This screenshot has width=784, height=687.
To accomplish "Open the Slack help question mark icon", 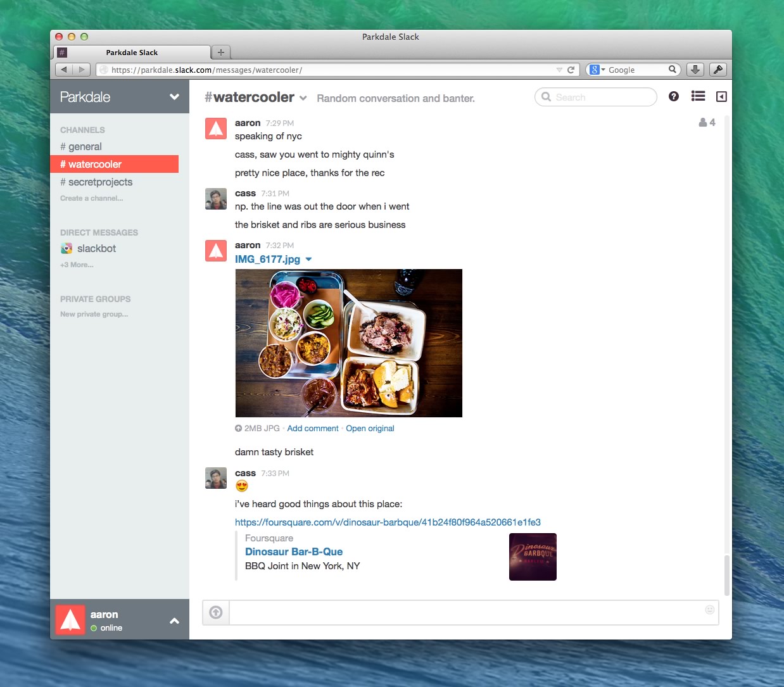I will pos(674,96).
